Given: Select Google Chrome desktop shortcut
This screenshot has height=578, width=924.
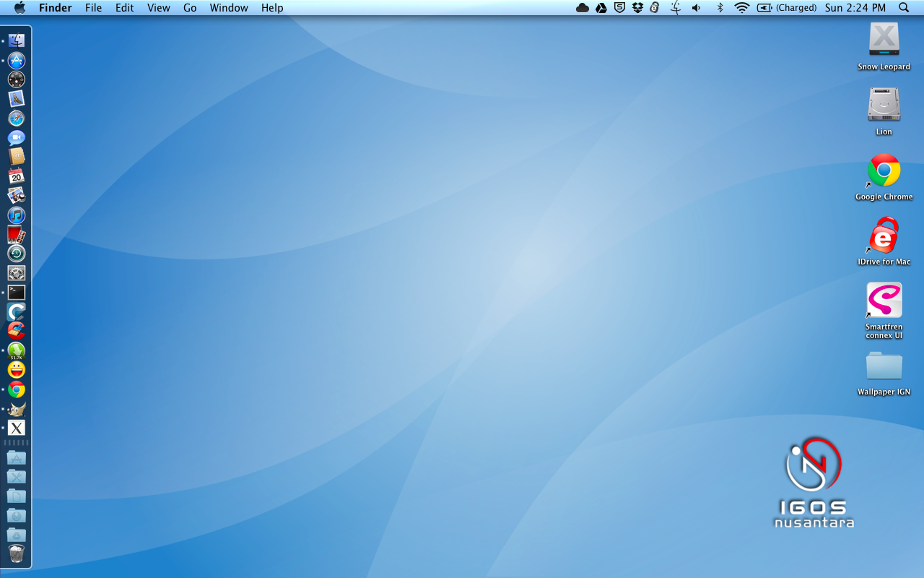Looking at the screenshot, I should [884, 176].
